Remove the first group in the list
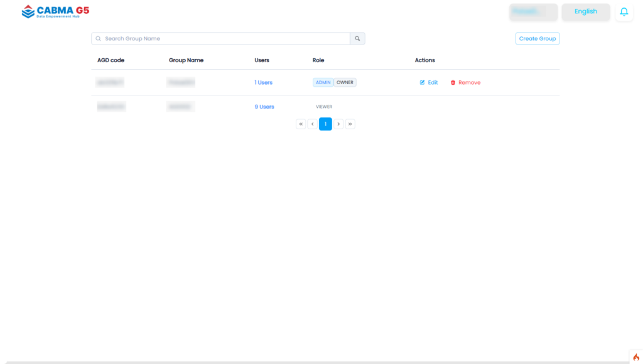The width and height of the screenshot is (643, 364). (465, 83)
